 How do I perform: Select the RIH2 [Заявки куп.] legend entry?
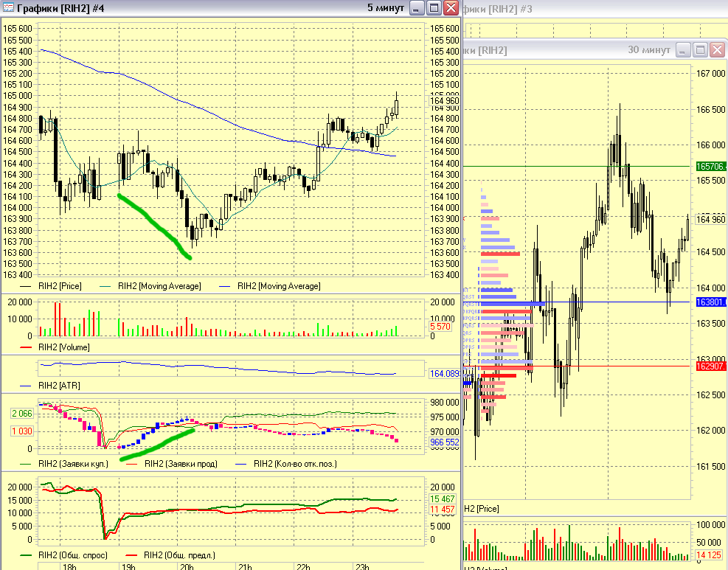point(73,464)
